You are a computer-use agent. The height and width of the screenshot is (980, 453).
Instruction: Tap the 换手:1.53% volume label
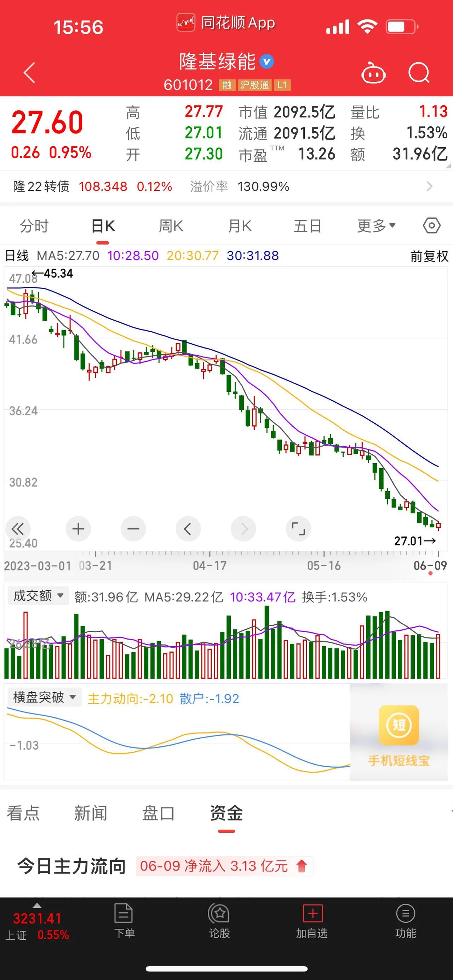[x=335, y=597]
